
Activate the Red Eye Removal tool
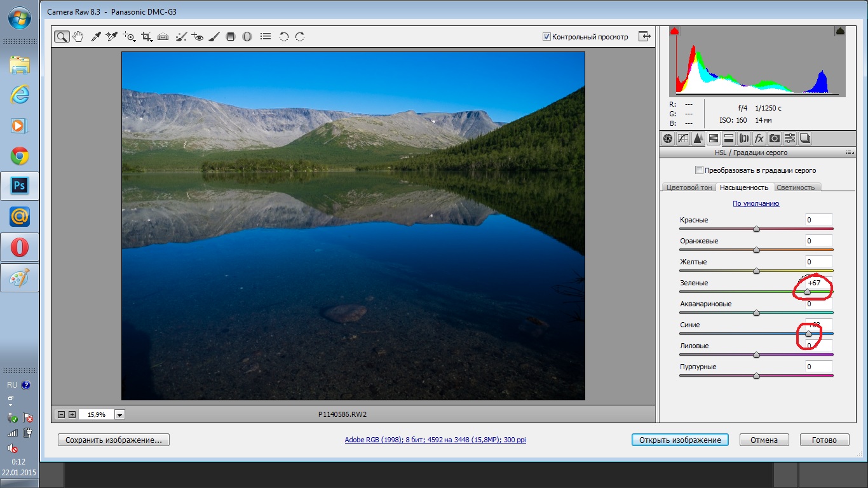(197, 37)
